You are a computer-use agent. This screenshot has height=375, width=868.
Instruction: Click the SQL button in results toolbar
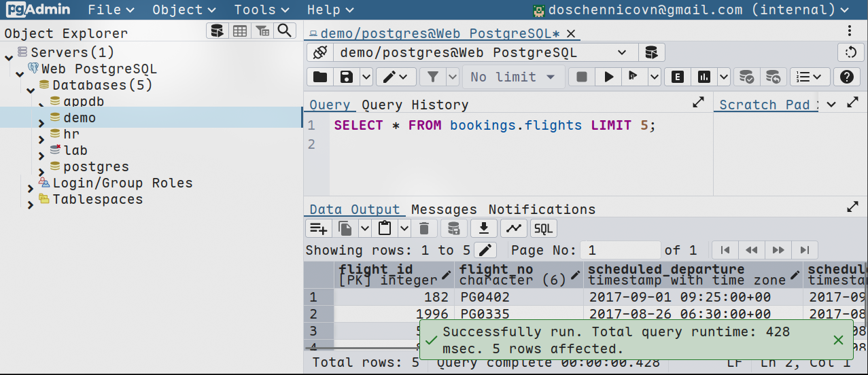(543, 228)
